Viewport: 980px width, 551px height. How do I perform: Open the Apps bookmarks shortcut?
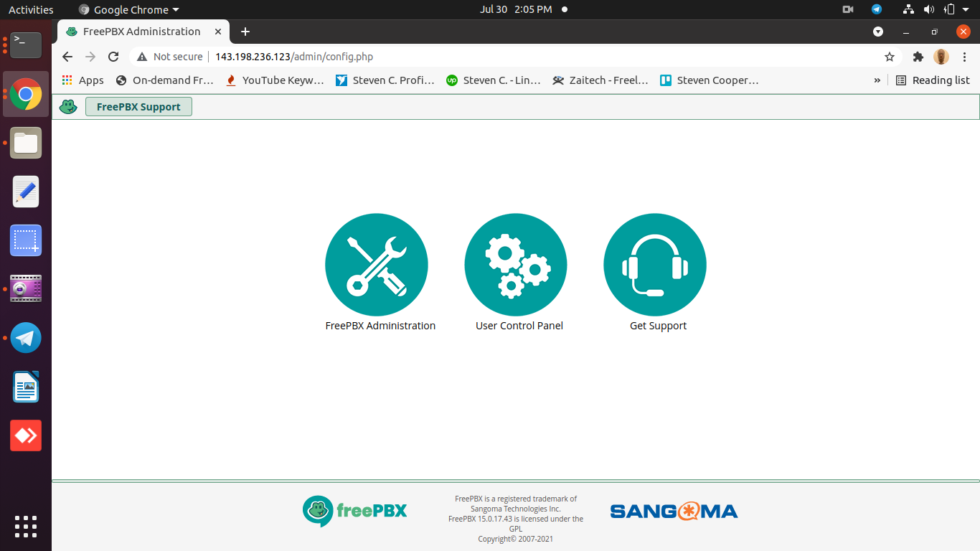click(83, 80)
